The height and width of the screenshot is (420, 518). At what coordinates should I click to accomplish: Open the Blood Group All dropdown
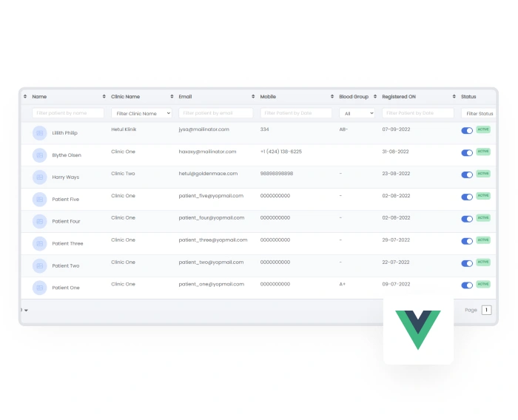[x=357, y=113]
